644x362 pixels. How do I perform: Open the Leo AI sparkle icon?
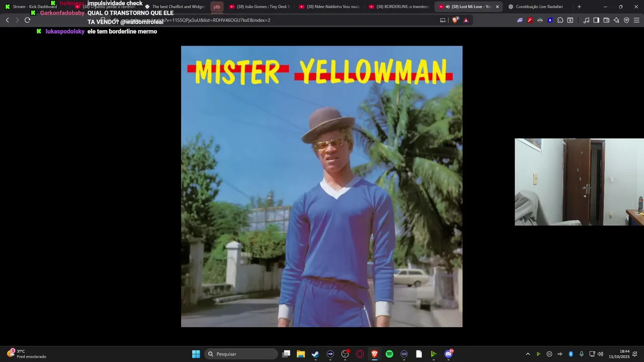pos(616,20)
